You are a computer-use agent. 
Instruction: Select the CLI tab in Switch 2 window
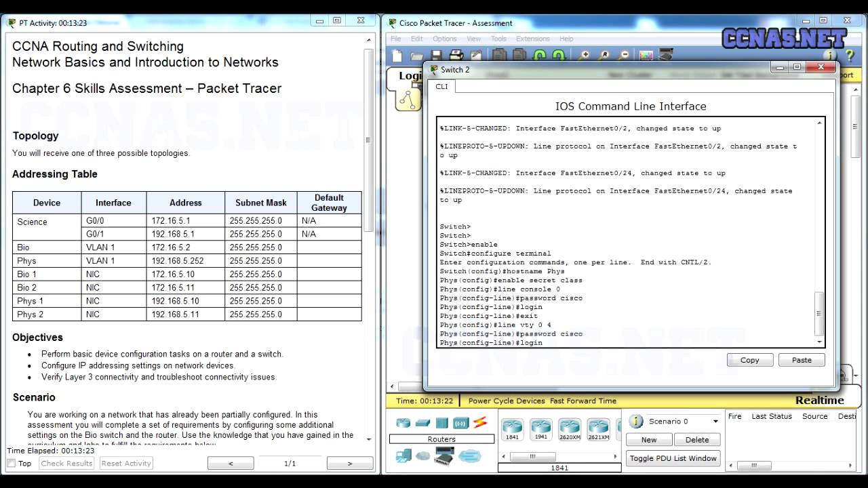tap(441, 87)
